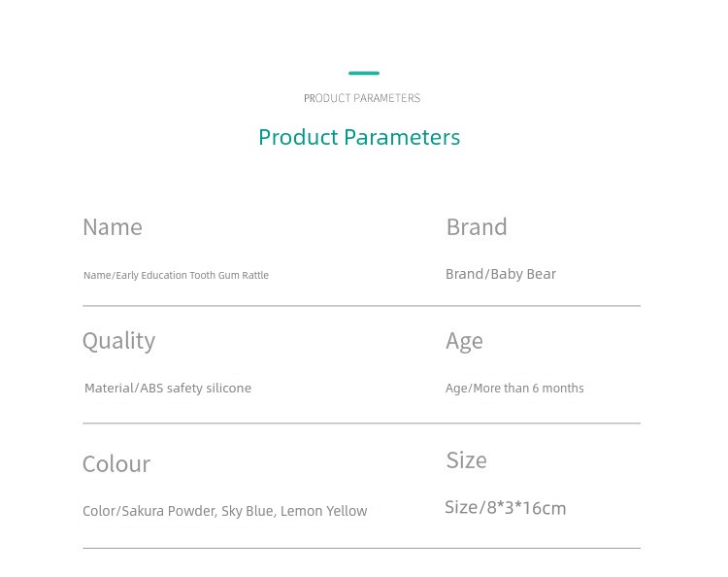Screen dimensions: 728x577
Task: Click the Brand section heading
Action: pyautogui.click(x=477, y=226)
